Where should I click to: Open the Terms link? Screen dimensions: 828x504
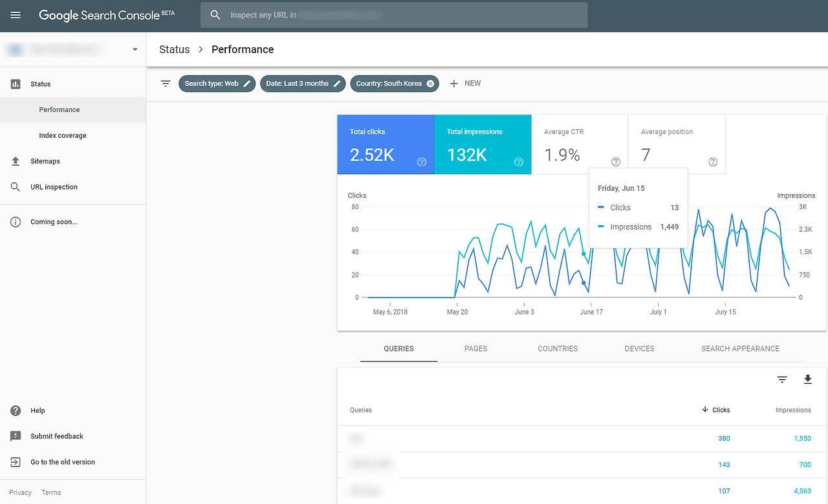point(51,492)
